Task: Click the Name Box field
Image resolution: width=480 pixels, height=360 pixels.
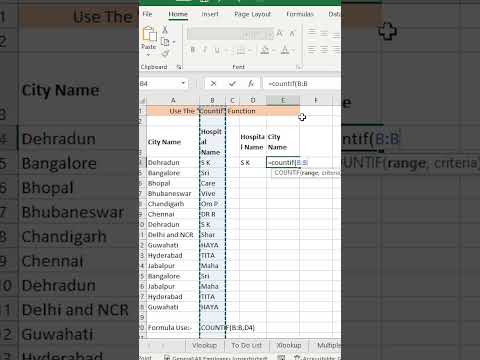Action: pyautogui.click(x=160, y=83)
